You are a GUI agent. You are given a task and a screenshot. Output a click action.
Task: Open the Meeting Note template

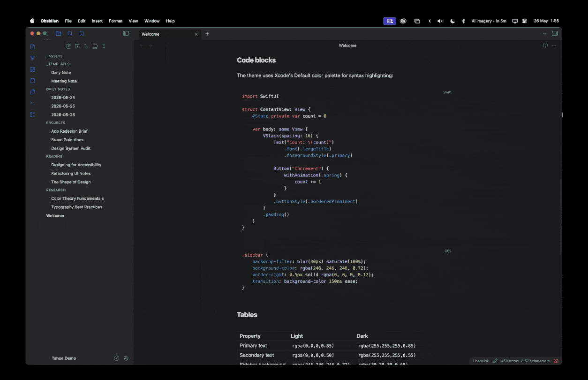[64, 81]
